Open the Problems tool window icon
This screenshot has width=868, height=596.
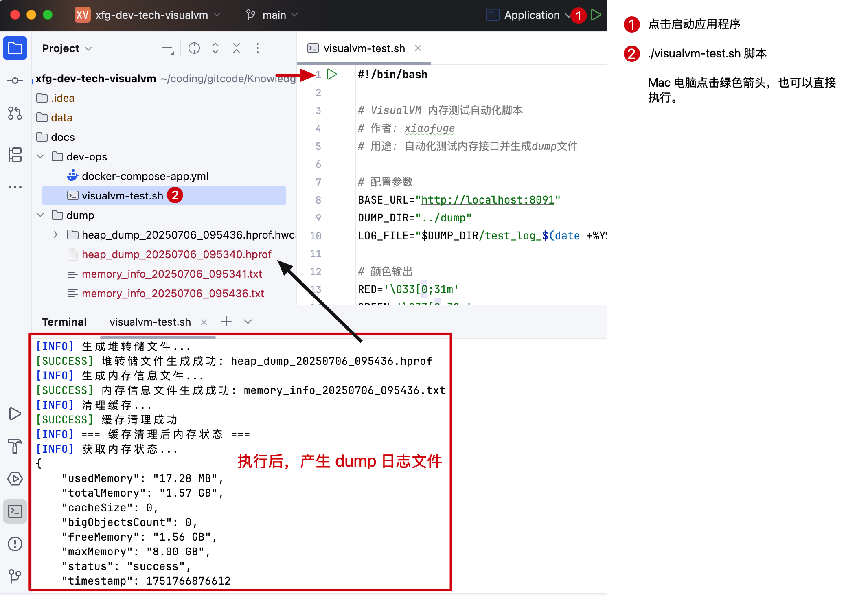(15, 544)
